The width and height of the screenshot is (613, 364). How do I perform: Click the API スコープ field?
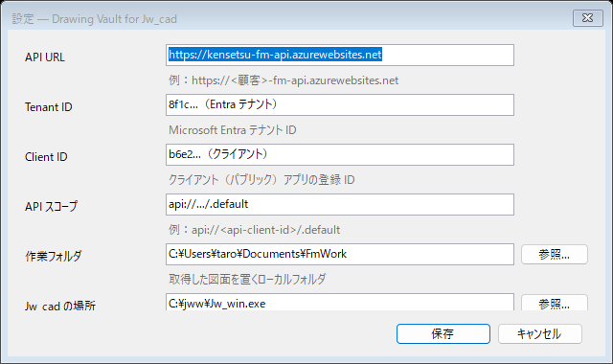(x=340, y=204)
